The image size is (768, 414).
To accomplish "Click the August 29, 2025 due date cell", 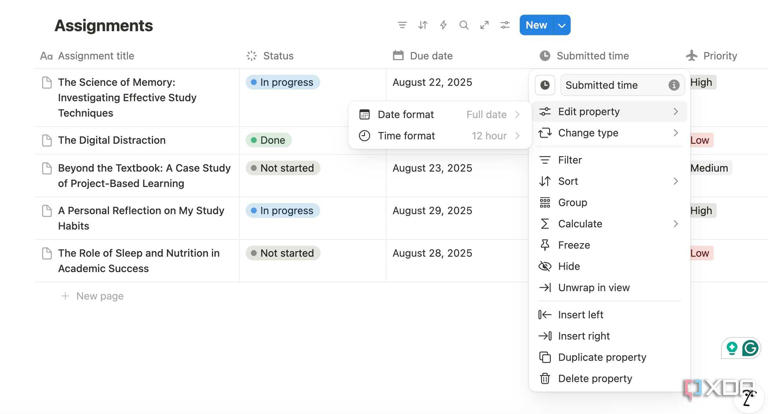I will (432, 211).
